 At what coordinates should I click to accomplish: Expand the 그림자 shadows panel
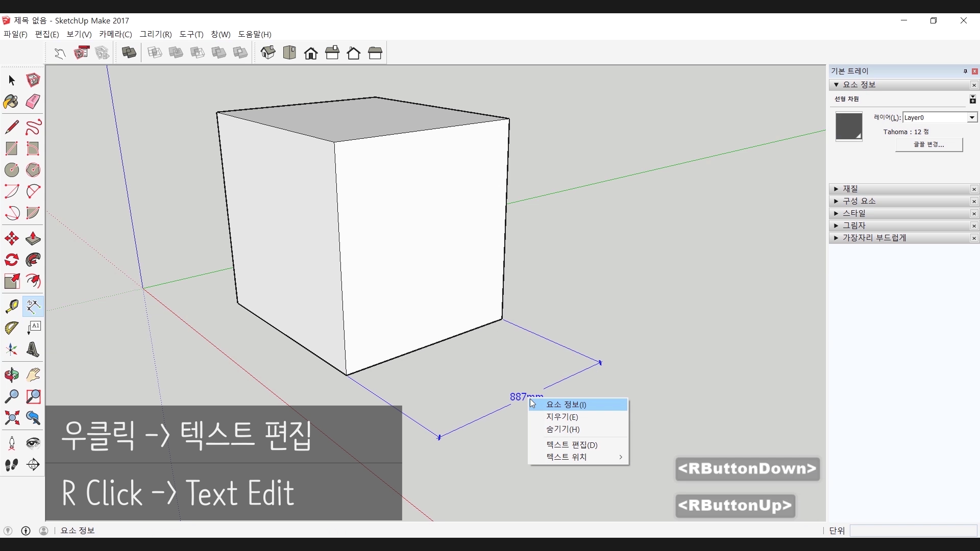[x=853, y=226]
